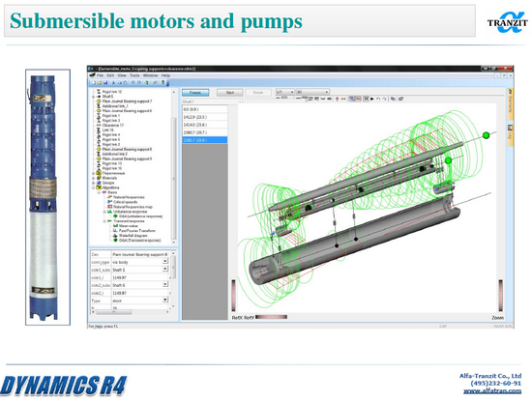
Task: Click the New document toolbar icon
Action: [93, 82]
